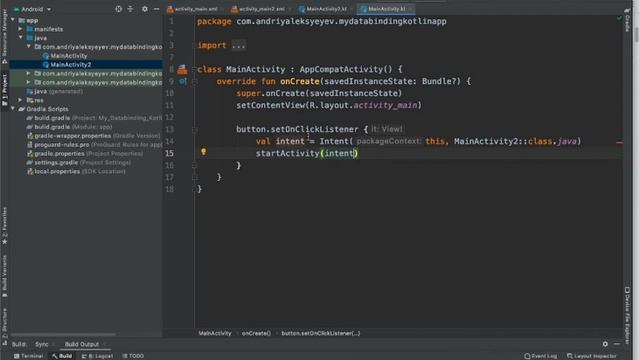Open proguard-rules.pro file
Image resolution: width=640 pixels, height=360 pixels.
coord(94,144)
